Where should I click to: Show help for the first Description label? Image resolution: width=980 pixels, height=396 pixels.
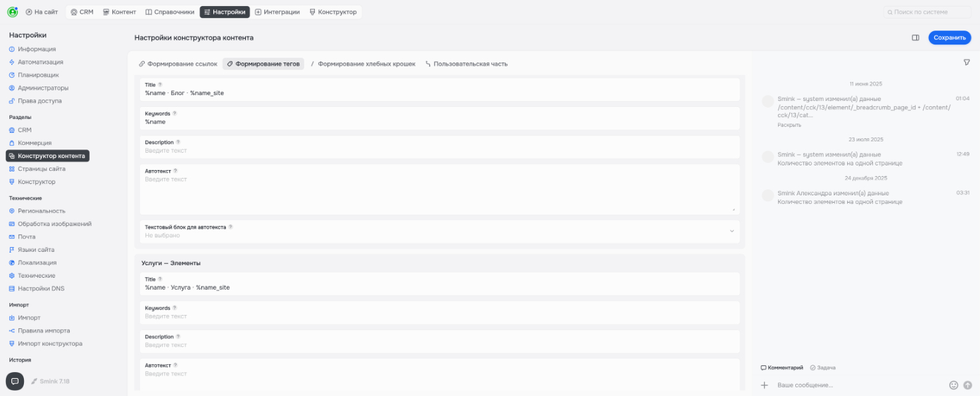pos(178,142)
